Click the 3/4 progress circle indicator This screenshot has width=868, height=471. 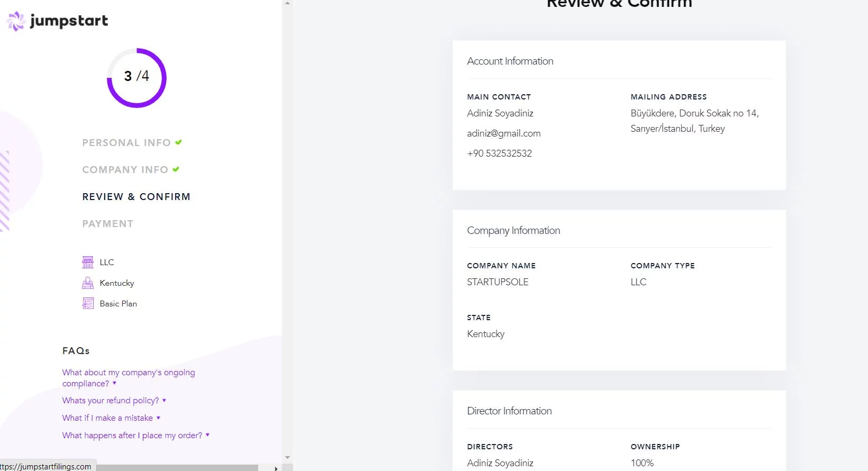tap(136, 77)
